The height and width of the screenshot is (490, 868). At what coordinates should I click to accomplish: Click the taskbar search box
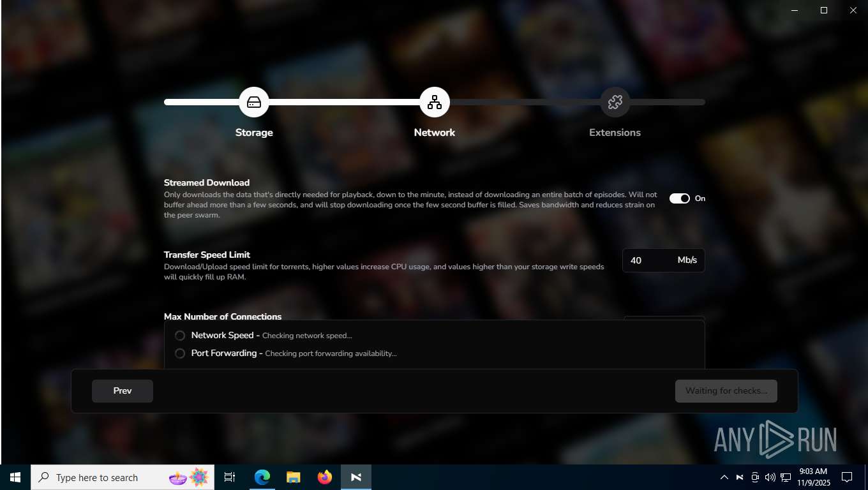click(123, 477)
